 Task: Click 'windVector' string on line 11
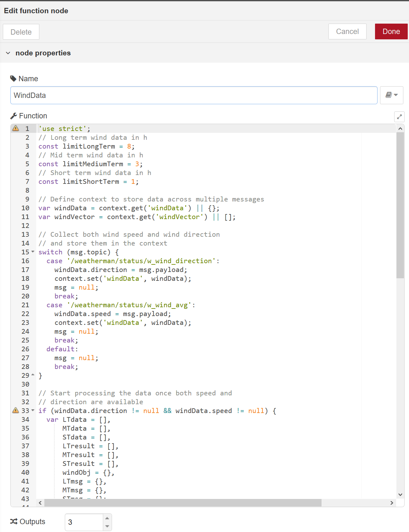click(179, 217)
